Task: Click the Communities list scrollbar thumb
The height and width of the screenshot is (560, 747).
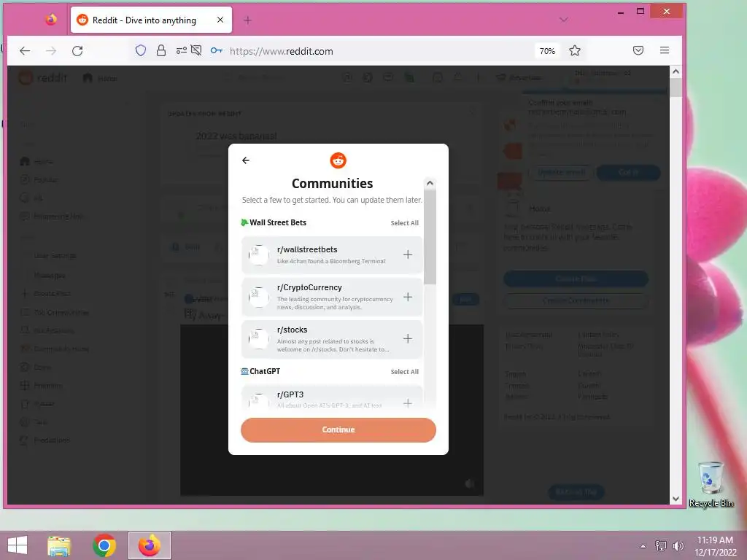Action: (430, 237)
